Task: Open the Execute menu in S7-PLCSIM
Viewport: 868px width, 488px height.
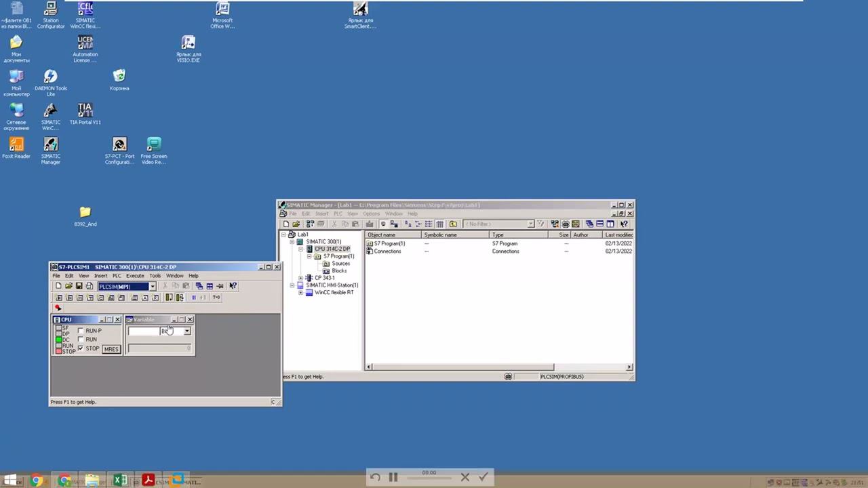Action: tap(135, 276)
